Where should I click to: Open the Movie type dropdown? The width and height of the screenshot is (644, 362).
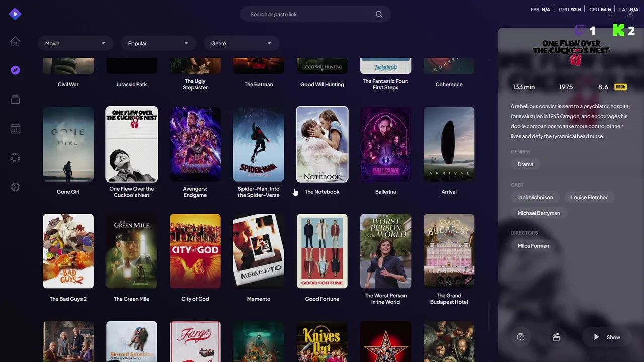pyautogui.click(x=75, y=43)
